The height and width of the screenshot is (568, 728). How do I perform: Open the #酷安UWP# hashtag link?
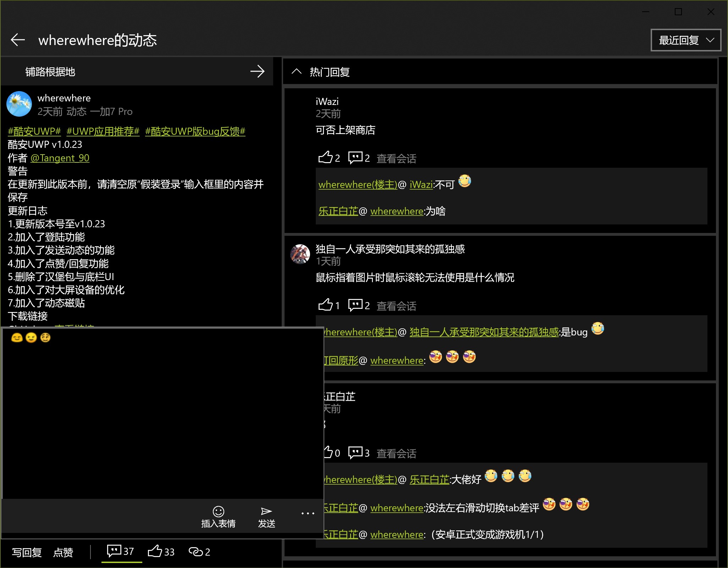click(x=34, y=131)
